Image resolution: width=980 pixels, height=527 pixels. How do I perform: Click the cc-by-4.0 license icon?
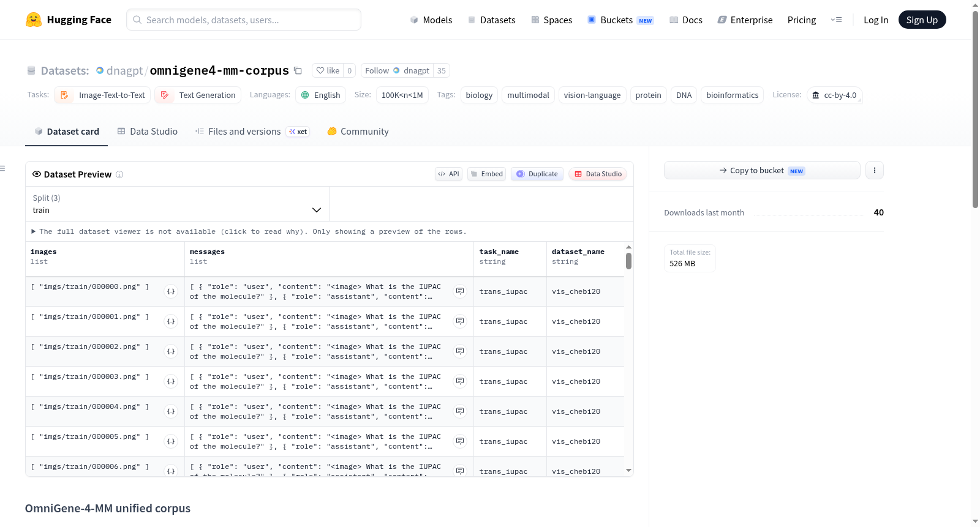coord(816,95)
